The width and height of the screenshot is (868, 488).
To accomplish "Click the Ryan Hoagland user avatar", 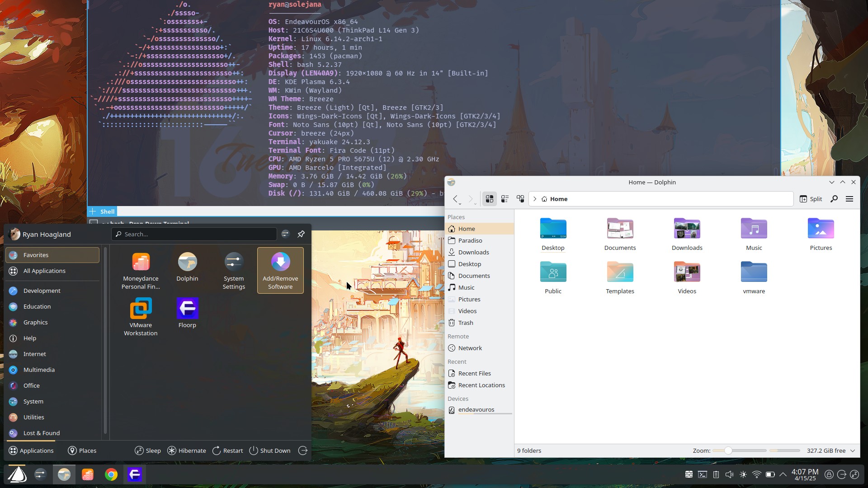I will point(14,234).
